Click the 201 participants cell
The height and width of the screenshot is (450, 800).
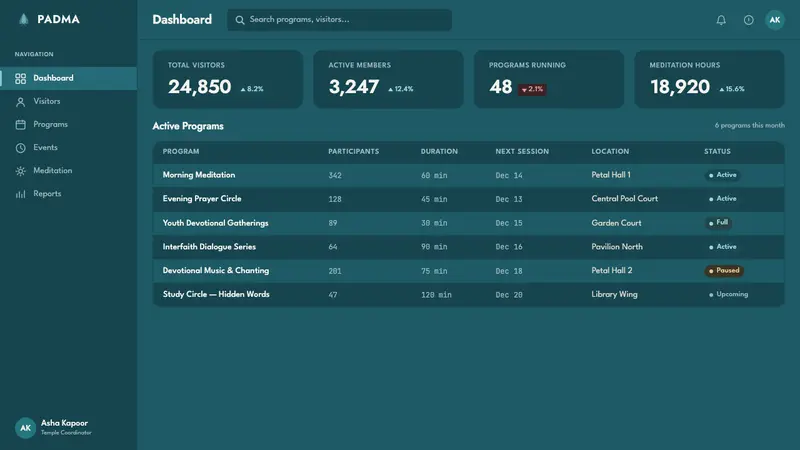335,271
